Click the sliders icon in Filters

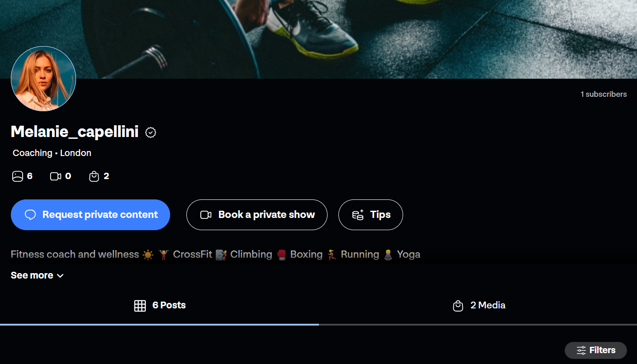pyautogui.click(x=581, y=350)
